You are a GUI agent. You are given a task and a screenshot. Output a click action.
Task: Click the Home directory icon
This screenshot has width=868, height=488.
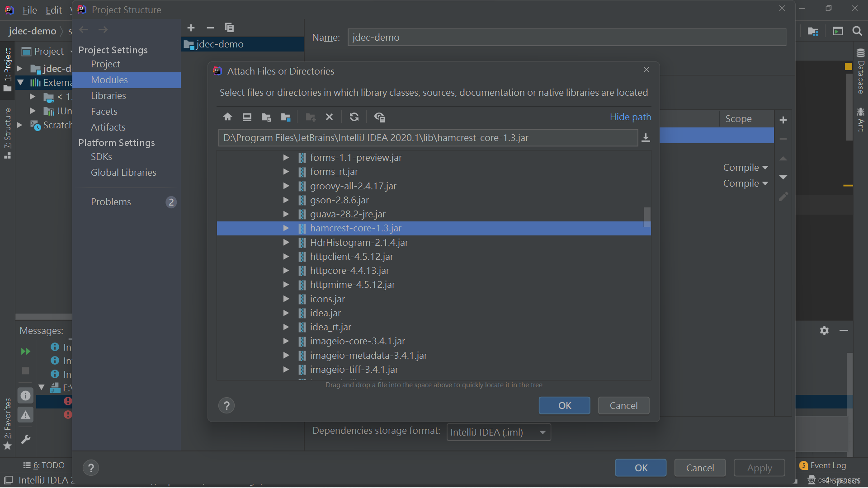[227, 117]
